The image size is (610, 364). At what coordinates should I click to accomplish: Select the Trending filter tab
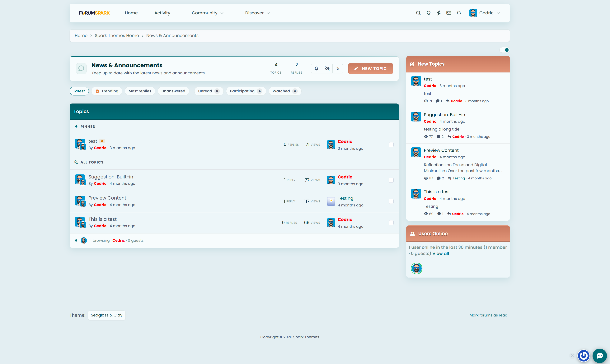pyautogui.click(x=107, y=91)
